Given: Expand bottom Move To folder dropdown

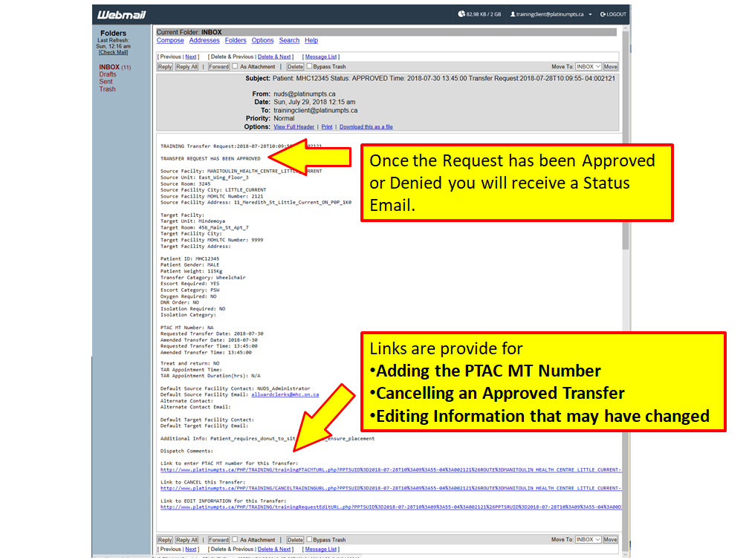Looking at the screenshot, I should [587, 539].
